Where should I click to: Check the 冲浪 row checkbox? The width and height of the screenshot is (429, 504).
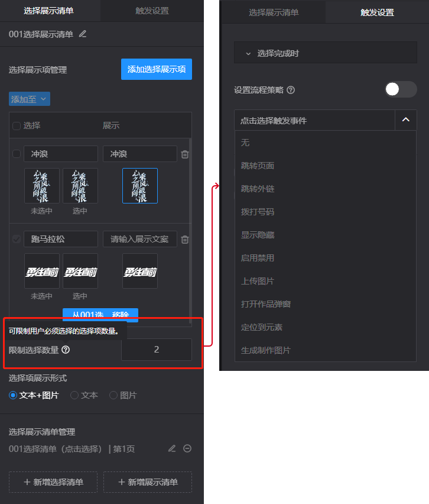17,154
